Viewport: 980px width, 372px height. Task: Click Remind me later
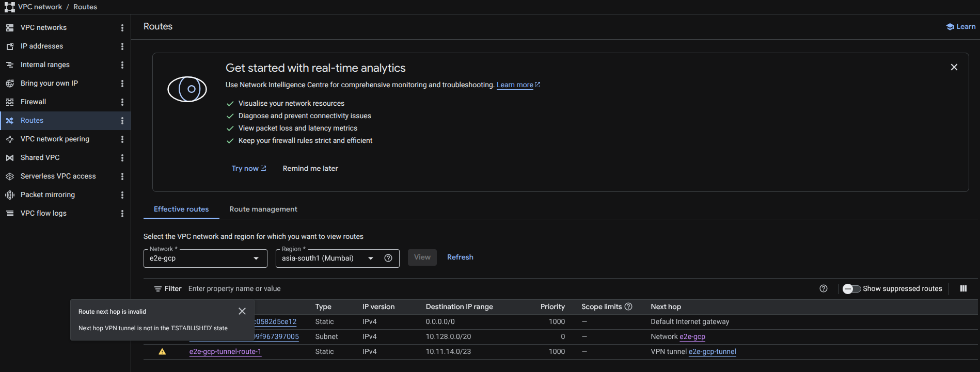pos(310,169)
